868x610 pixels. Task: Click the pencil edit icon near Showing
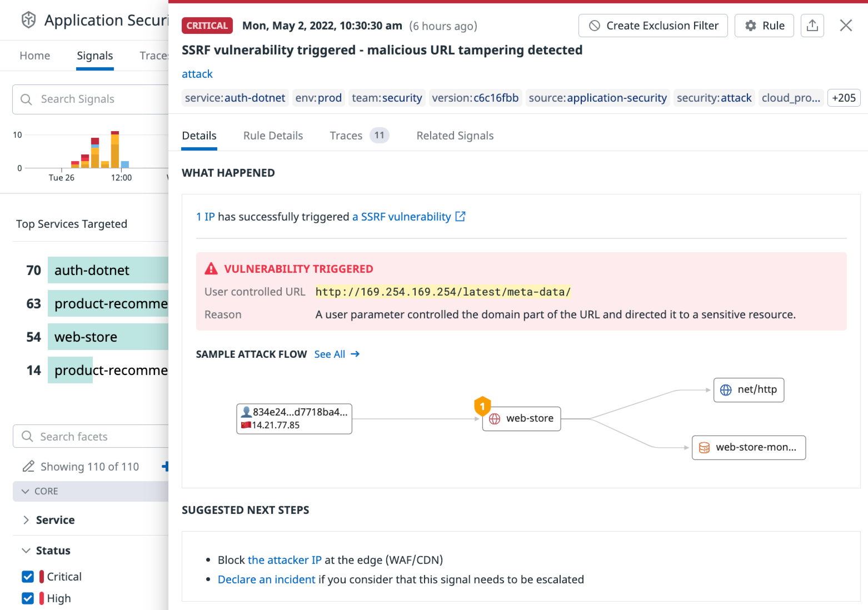(x=28, y=467)
